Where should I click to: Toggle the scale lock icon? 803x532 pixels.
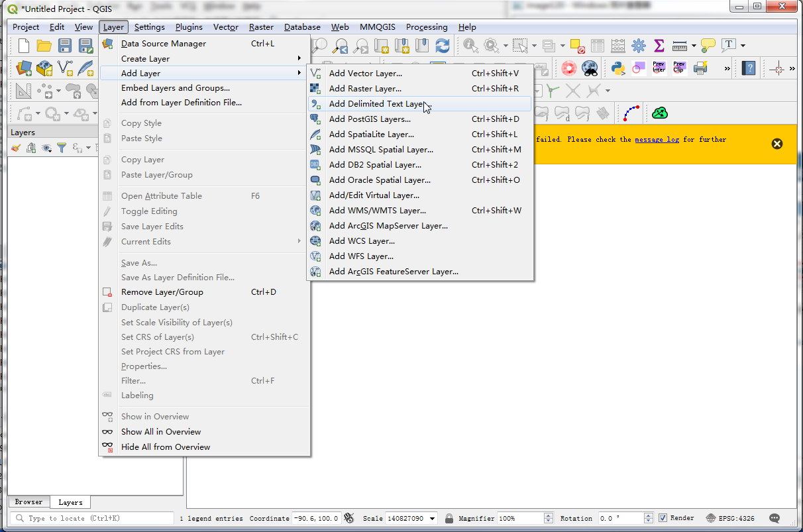(449, 518)
